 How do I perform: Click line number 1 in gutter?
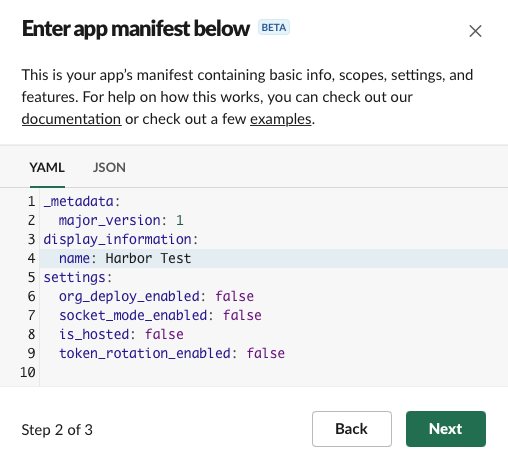(x=31, y=201)
